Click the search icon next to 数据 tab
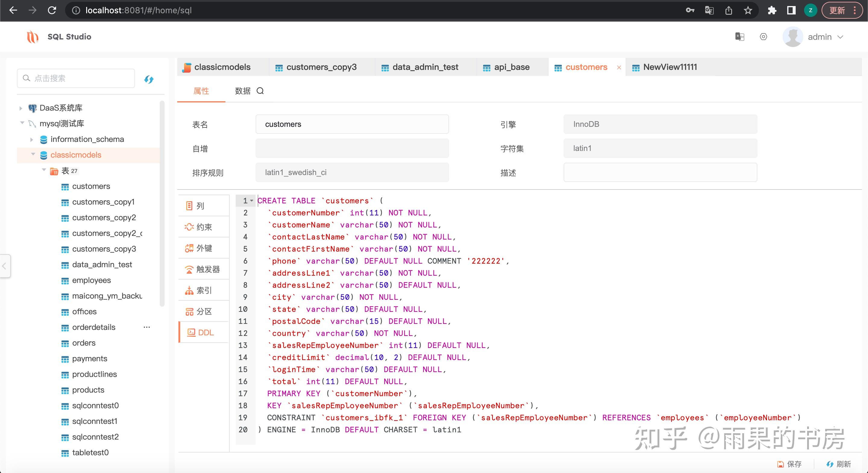868x473 pixels. tap(260, 91)
